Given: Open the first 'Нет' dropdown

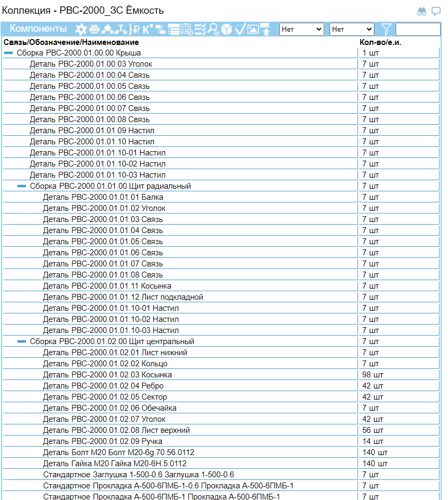Looking at the screenshot, I should [x=301, y=30].
